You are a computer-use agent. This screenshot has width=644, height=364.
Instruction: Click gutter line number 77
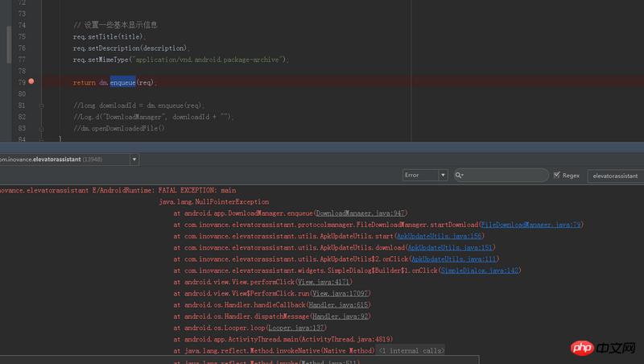[22, 60]
